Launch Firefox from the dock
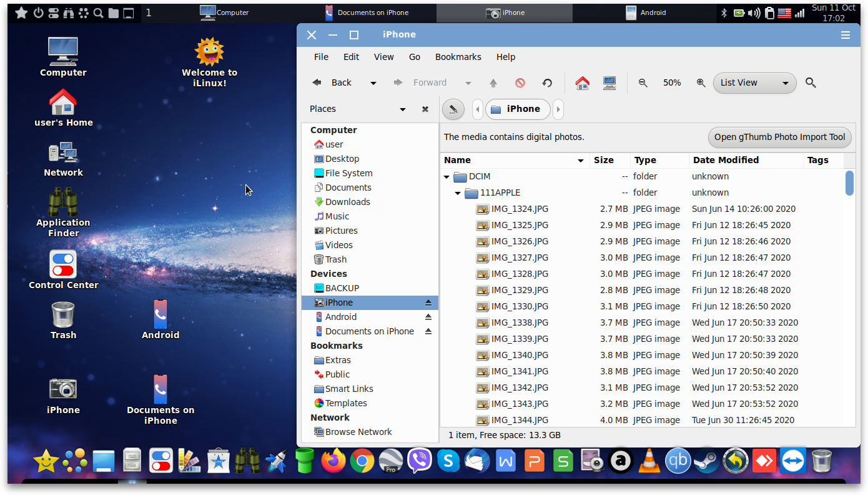Image resolution: width=868 pixels, height=495 pixels. coord(333,461)
